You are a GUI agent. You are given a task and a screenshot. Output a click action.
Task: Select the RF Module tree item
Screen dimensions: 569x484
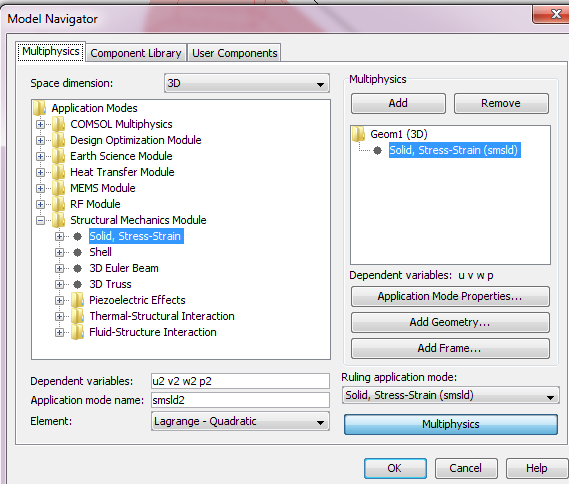pyautogui.click(x=95, y=204)
